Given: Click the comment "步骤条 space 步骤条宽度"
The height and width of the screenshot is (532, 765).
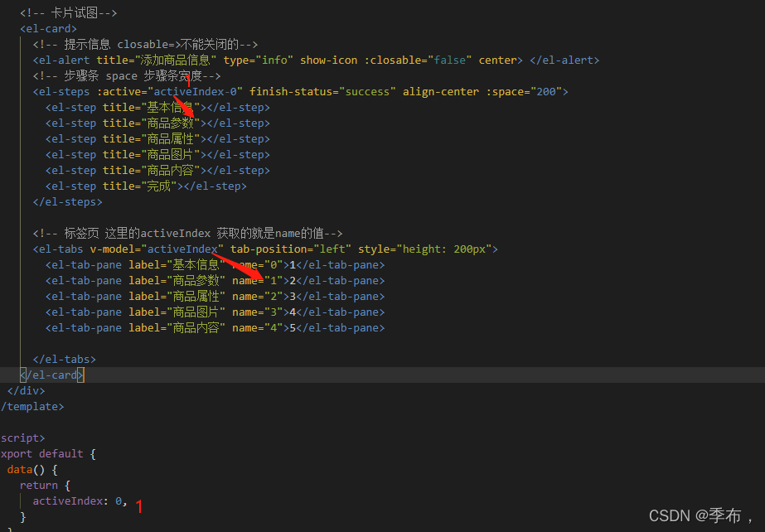Looking at the screenshot, I should (127, 76).
